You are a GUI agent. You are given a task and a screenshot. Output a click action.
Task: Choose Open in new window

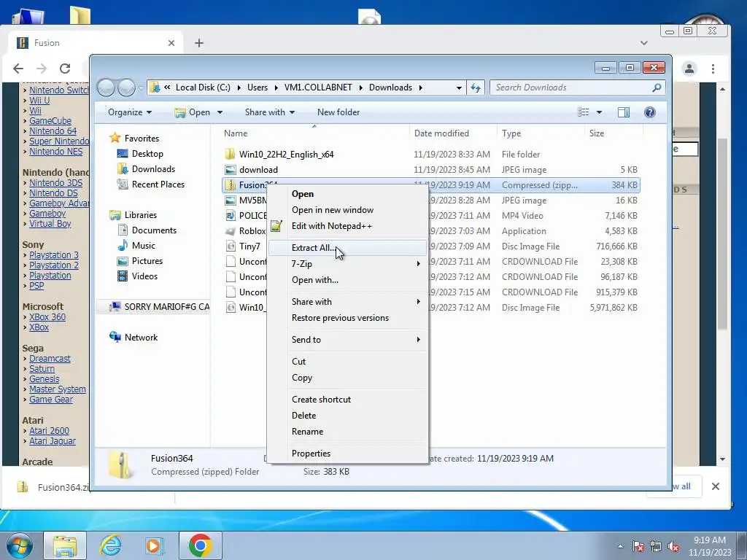click(348, 210)
